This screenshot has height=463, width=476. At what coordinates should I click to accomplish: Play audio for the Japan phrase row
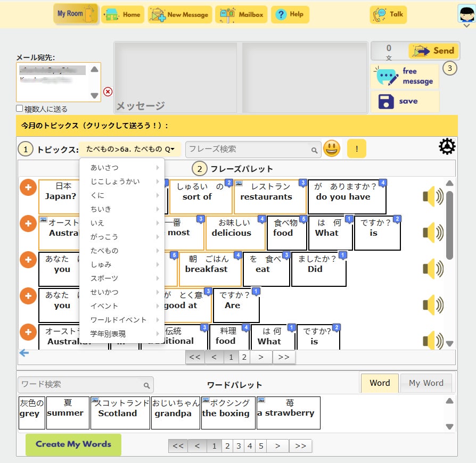pyautogui.click(x=433, y=196)
